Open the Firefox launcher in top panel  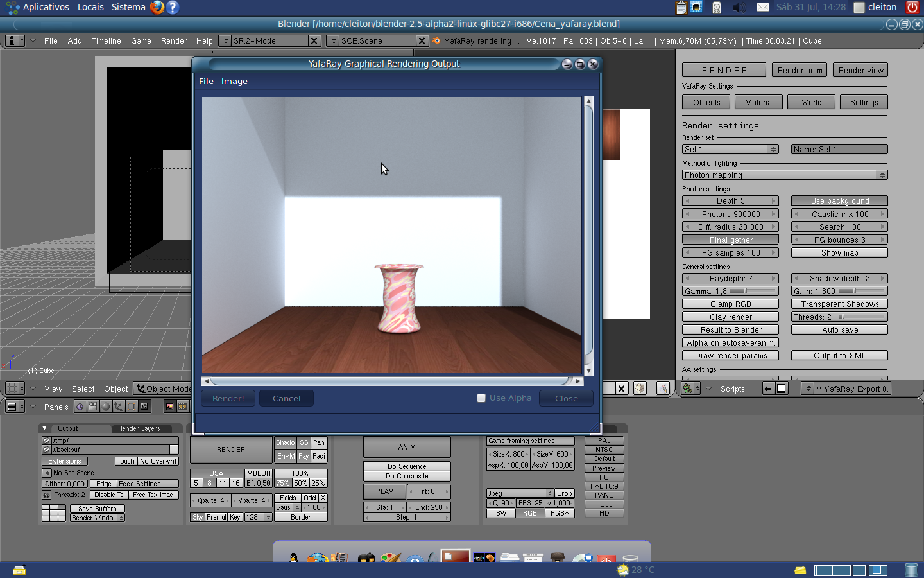pyautogui.click(x=157, y=7)
